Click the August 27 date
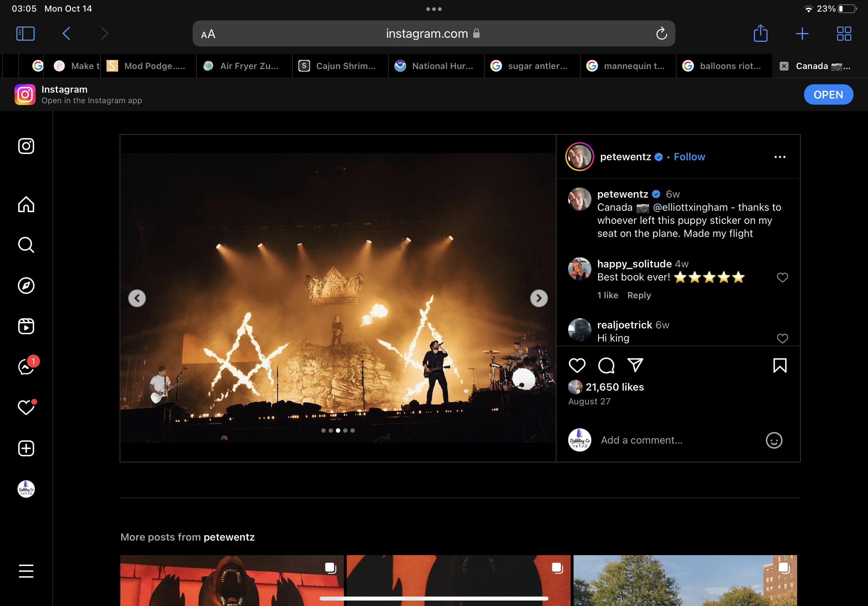Screen dimensions: 868x606 tap(589, 401)
